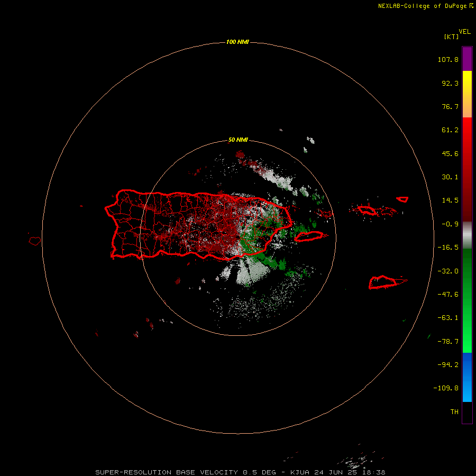The height and width of the screenshot is (476, 476).
Task: Click the purple segment of the color bar
Action: click(x=467, y=59)
